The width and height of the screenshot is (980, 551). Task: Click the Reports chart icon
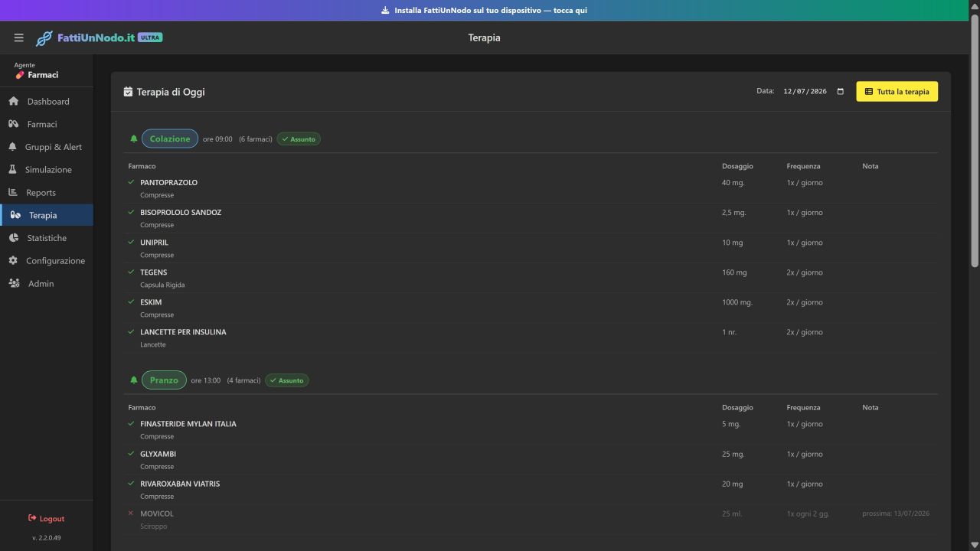pyautogui.click(x=13, y=192)
